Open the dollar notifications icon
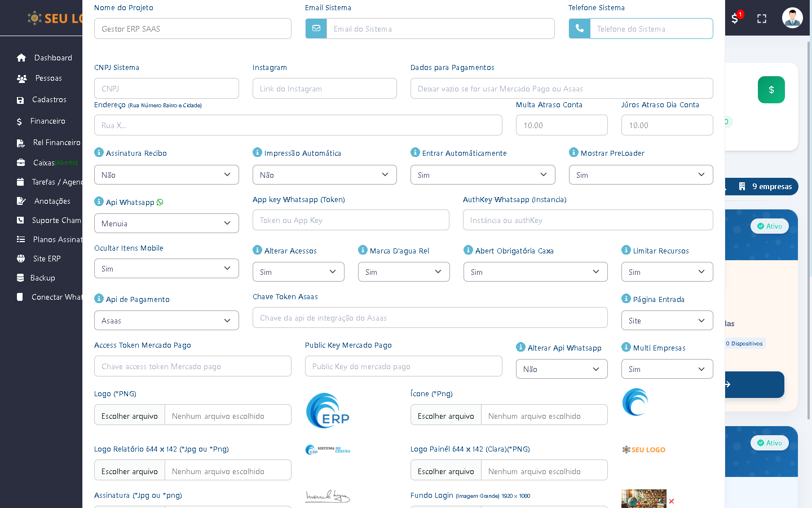Viewport: 812px width, 508px height. click(x=735, y=18)
